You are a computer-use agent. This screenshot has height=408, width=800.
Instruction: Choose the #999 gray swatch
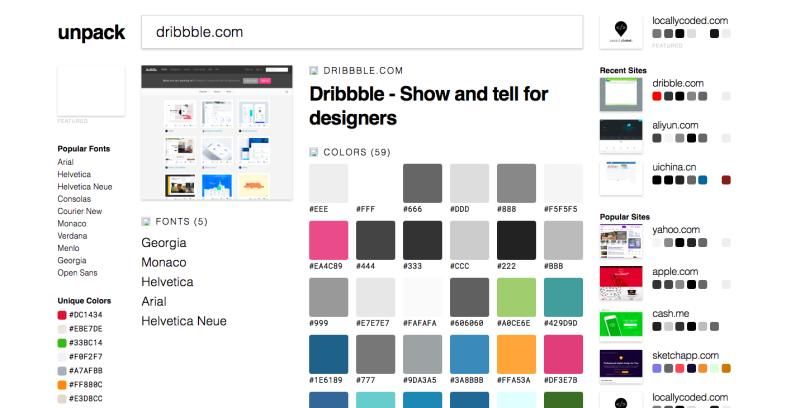(x=329, y=297)
